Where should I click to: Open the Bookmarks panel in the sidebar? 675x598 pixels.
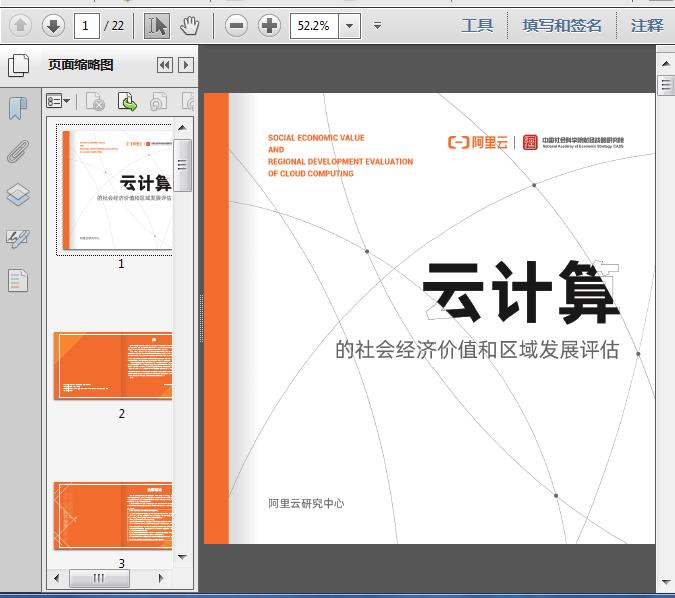click(18, 108)
